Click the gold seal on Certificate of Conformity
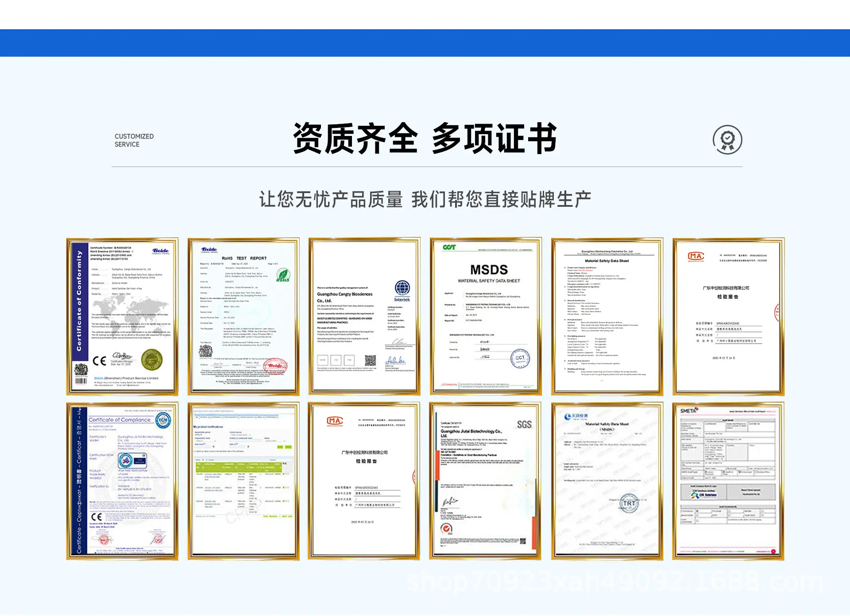This screenshot has width=850, height=616. pyautogui.click(x=151, y=360)
